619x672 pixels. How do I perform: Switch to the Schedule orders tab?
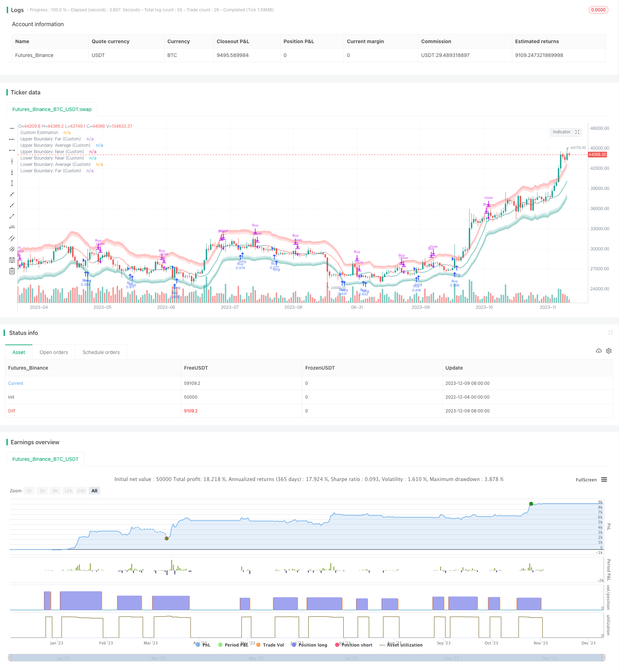pos(101,352)
